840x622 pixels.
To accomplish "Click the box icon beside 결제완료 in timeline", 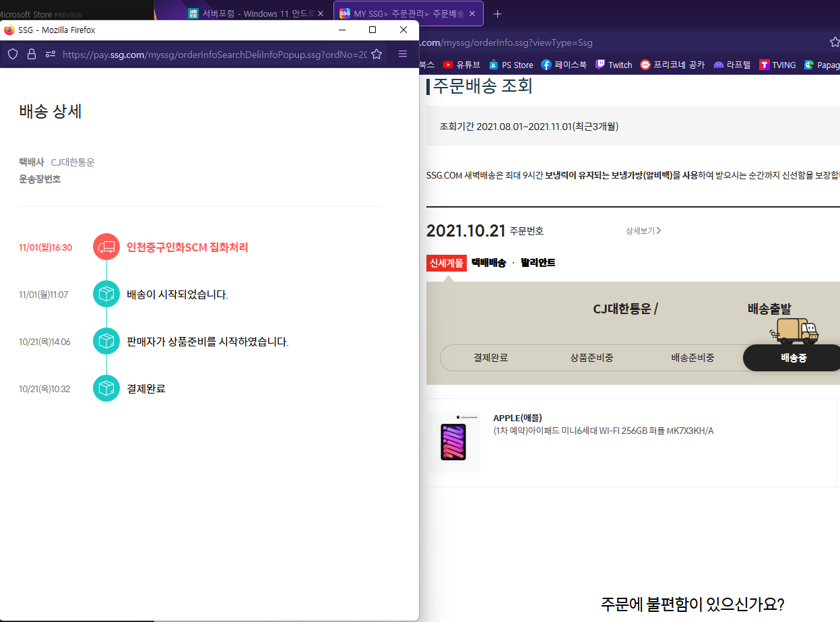I will point(106,389).
